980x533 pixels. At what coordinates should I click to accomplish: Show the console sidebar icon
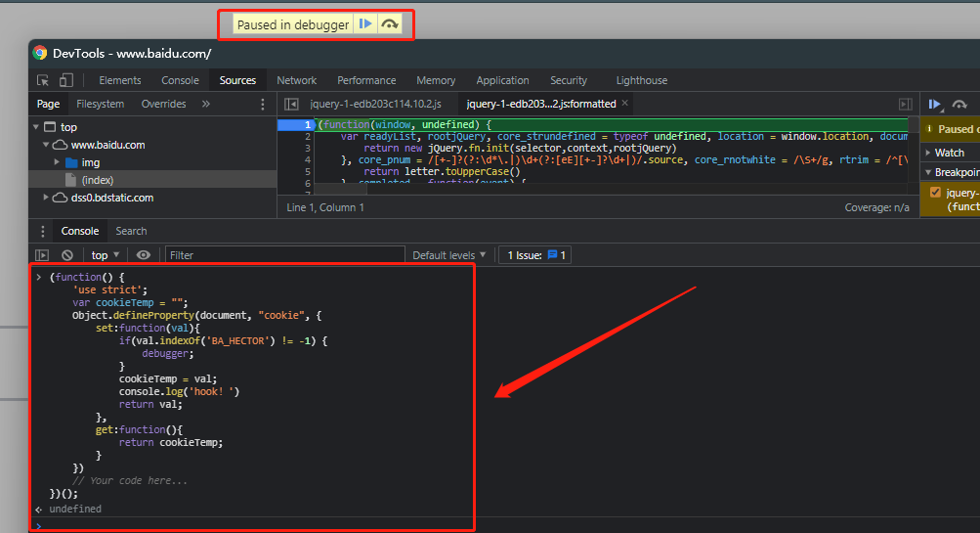pyautogui.click(x=42, y=255)
